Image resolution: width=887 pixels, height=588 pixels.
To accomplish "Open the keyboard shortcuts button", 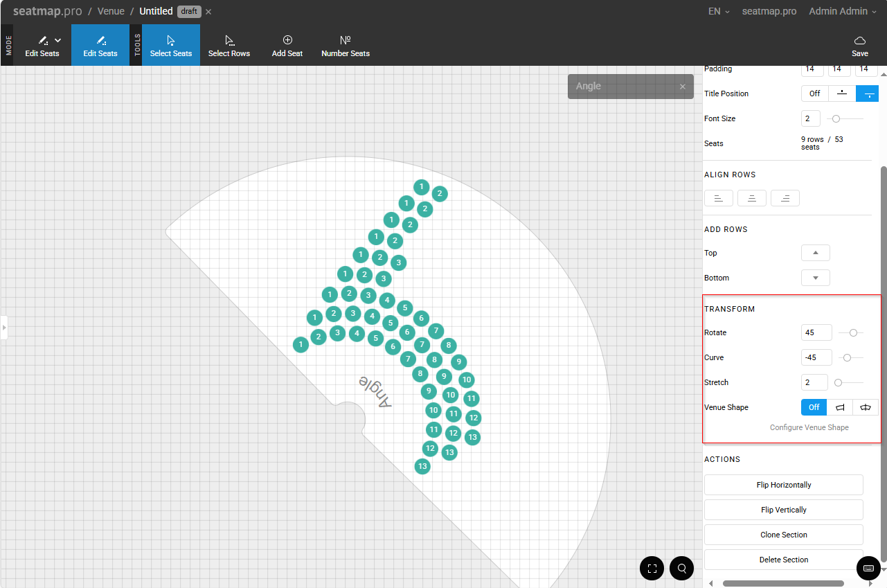I will (868, 569).
